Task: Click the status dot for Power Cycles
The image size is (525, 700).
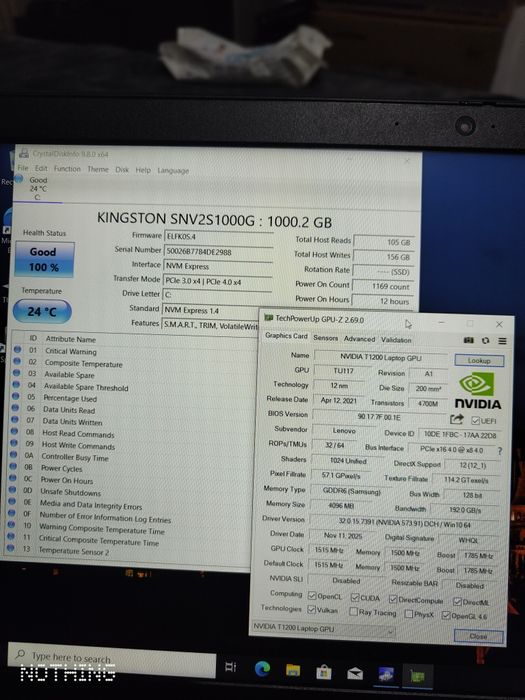Action: point(13,466)
